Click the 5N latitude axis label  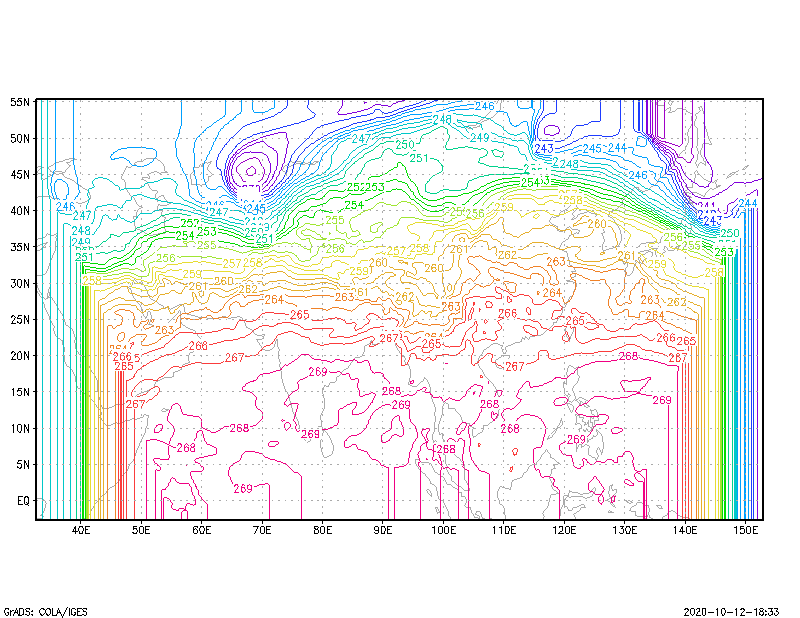(x=23, y=464)
